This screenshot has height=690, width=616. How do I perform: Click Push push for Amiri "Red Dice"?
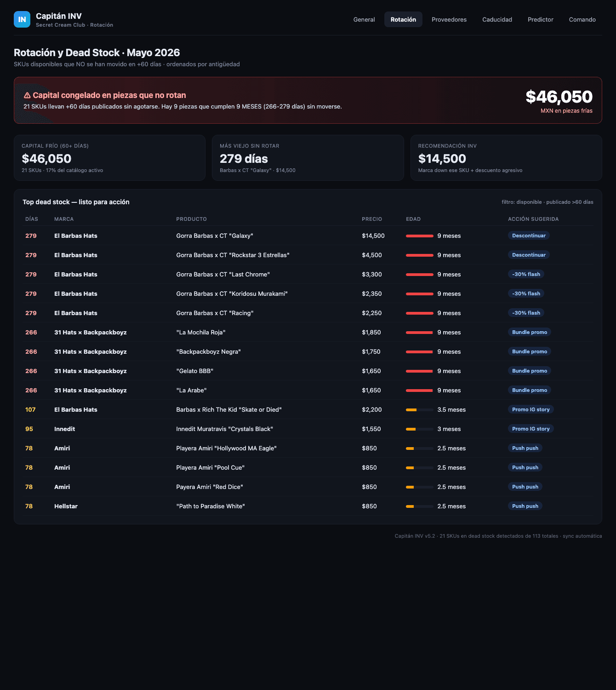click(x=525, y=487)
